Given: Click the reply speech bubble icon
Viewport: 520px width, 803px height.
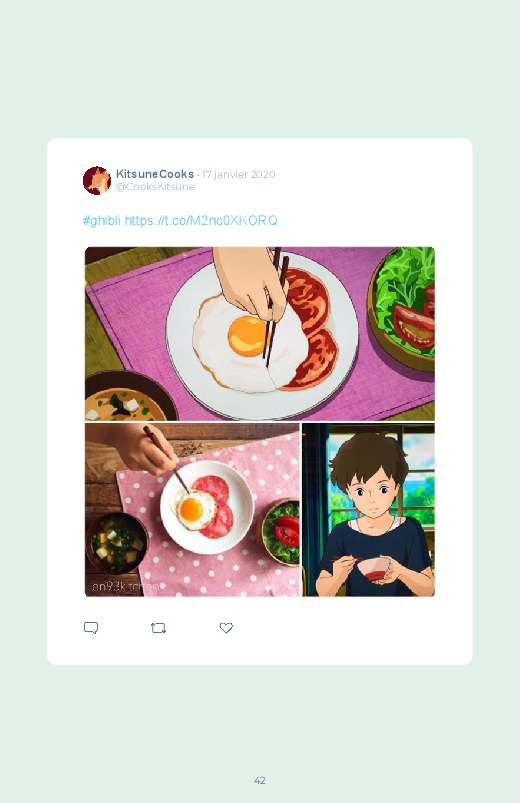Looking at the screenshot, I should pyautogui.click(x=91, y=628).
